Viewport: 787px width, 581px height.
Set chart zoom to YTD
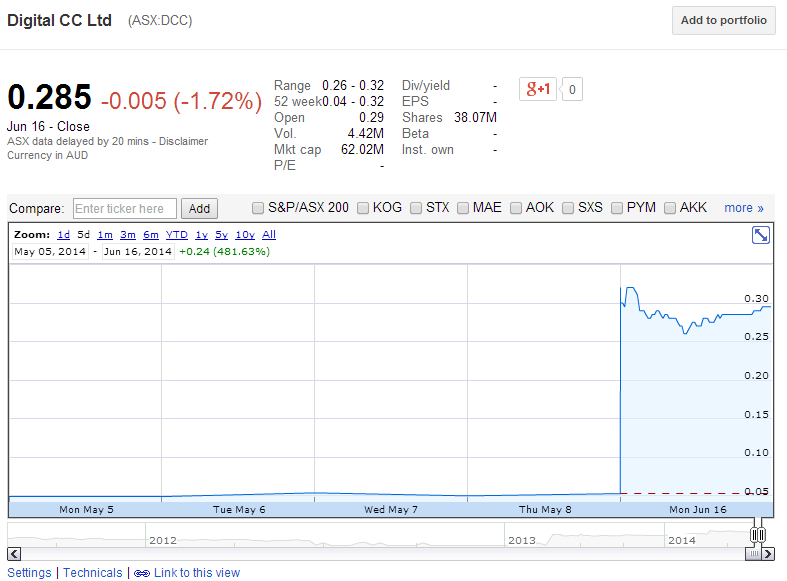point(176,235)
